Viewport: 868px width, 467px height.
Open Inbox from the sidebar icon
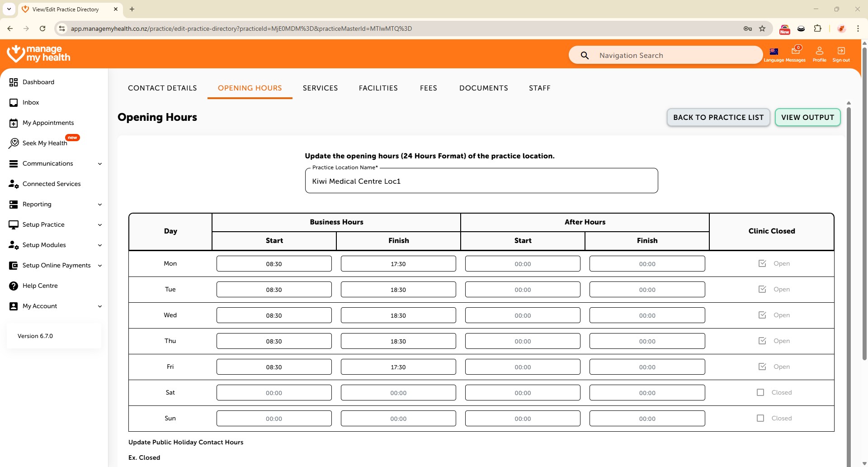tap(14, 103)
